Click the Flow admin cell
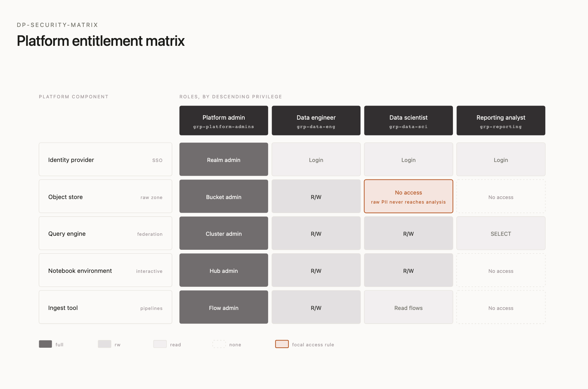 [224, 307]
